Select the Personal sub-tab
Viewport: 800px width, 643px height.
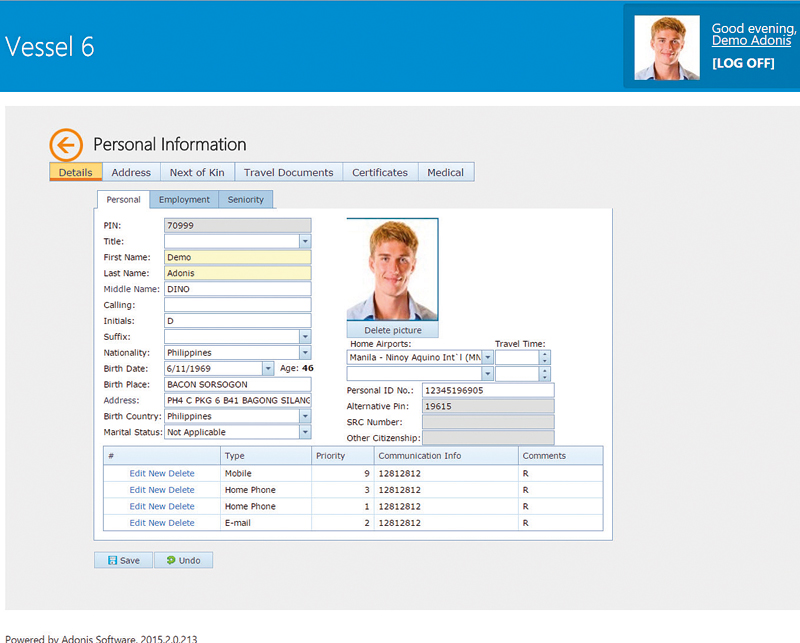(123, 200)
